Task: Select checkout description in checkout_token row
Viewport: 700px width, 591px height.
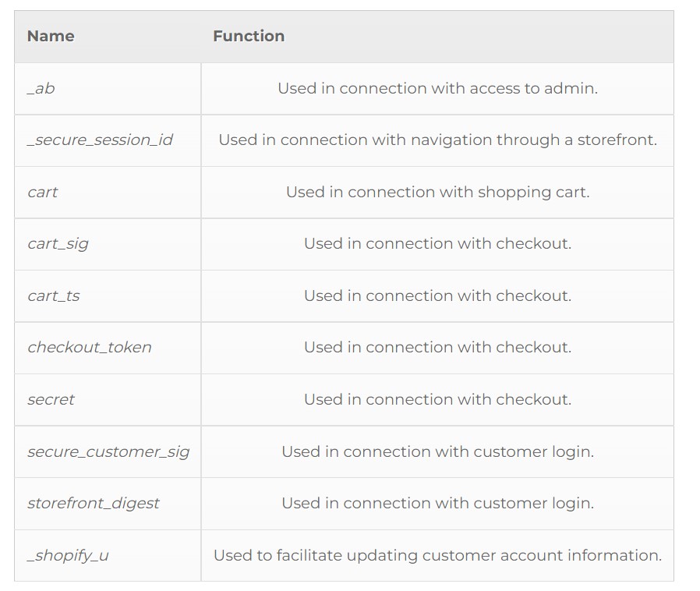Action: [x=437, y=348]
